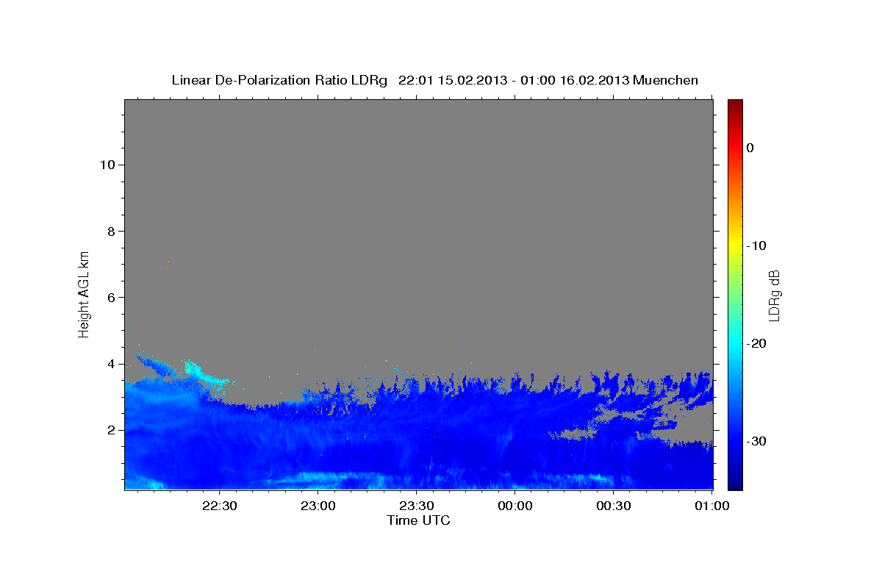This screenshot has width=882, height=588.
Task: Pick the dark red top of the colorbar
Action: click(735, 104)
